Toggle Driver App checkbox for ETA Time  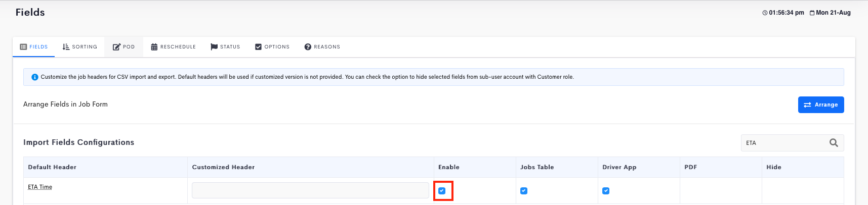606,191
